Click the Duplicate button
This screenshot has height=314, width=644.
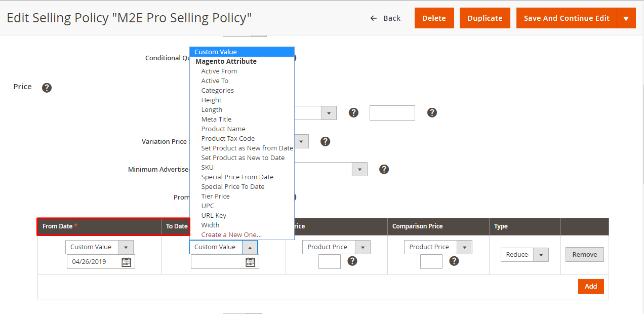point(485,18)
